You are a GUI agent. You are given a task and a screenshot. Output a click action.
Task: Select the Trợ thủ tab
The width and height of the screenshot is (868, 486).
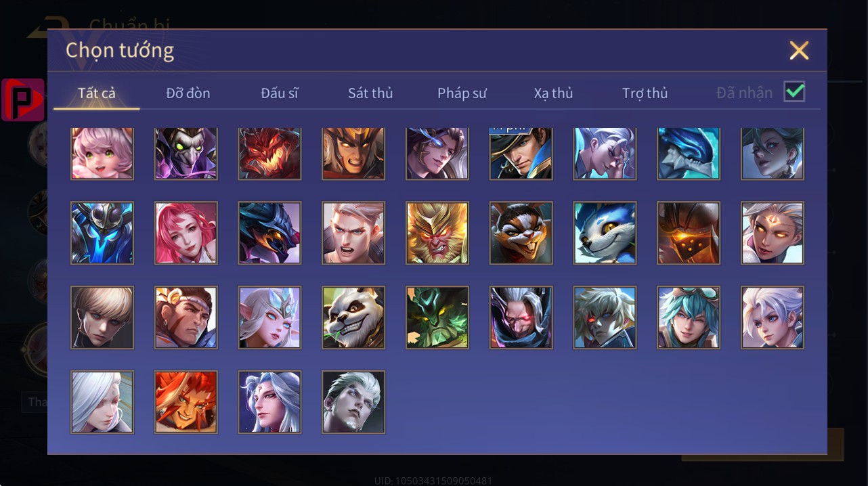click(x=645, y=93)
